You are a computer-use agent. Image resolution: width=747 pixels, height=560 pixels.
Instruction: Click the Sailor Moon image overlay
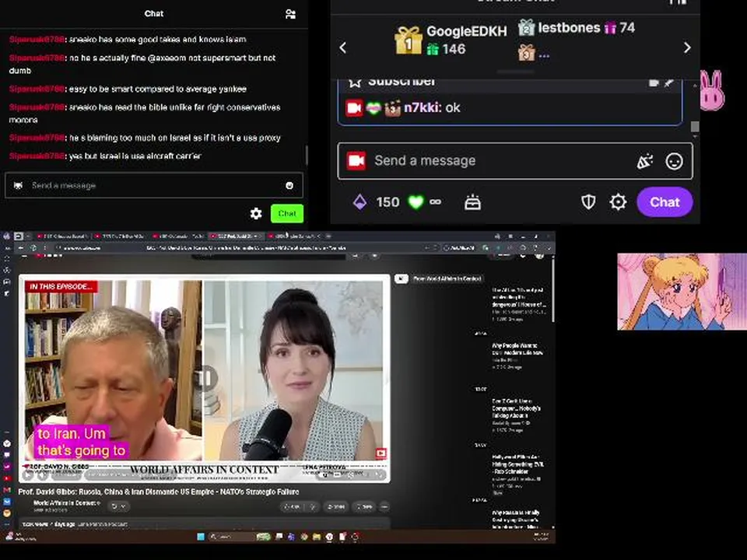(682, 292)
